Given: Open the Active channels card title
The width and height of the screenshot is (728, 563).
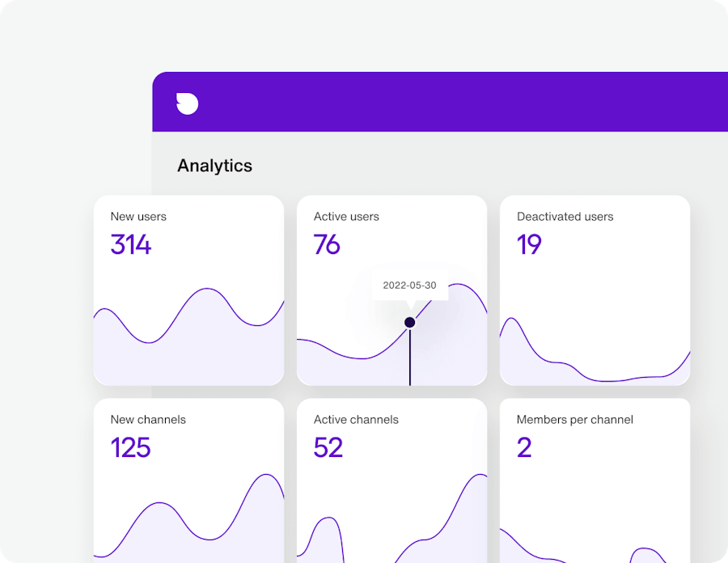Looking at the screenshot, I should coord(356,420).
